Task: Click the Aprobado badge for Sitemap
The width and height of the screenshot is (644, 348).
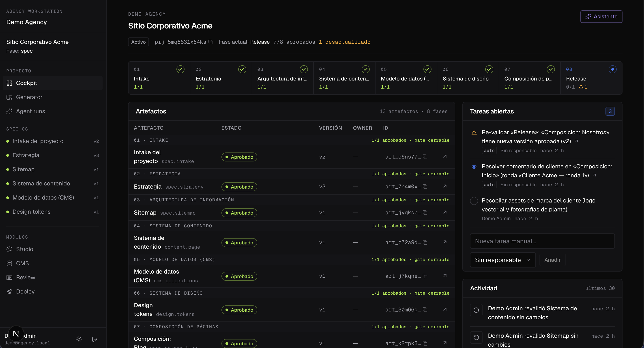Action: pyautogui.click(x=239, y=213)
